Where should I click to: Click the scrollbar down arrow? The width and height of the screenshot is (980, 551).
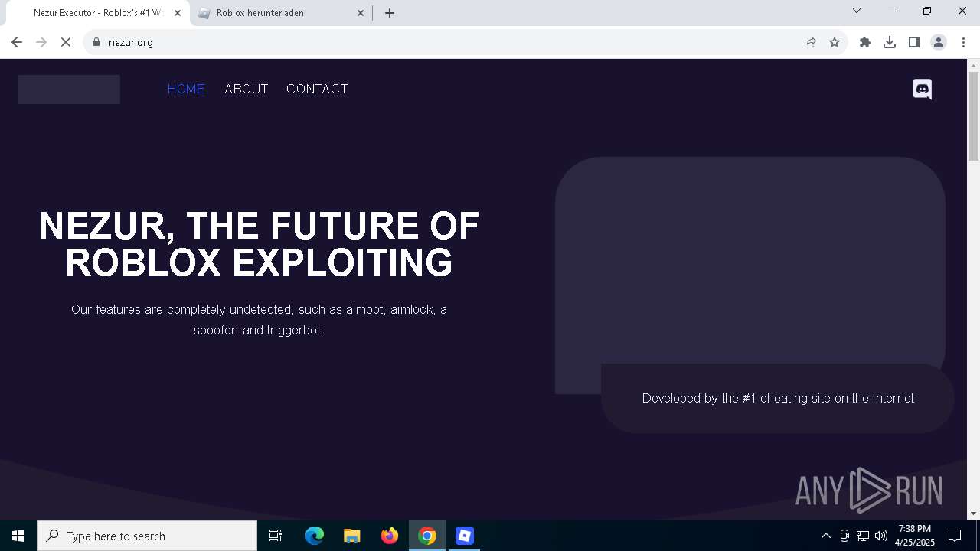coord(973,514)
